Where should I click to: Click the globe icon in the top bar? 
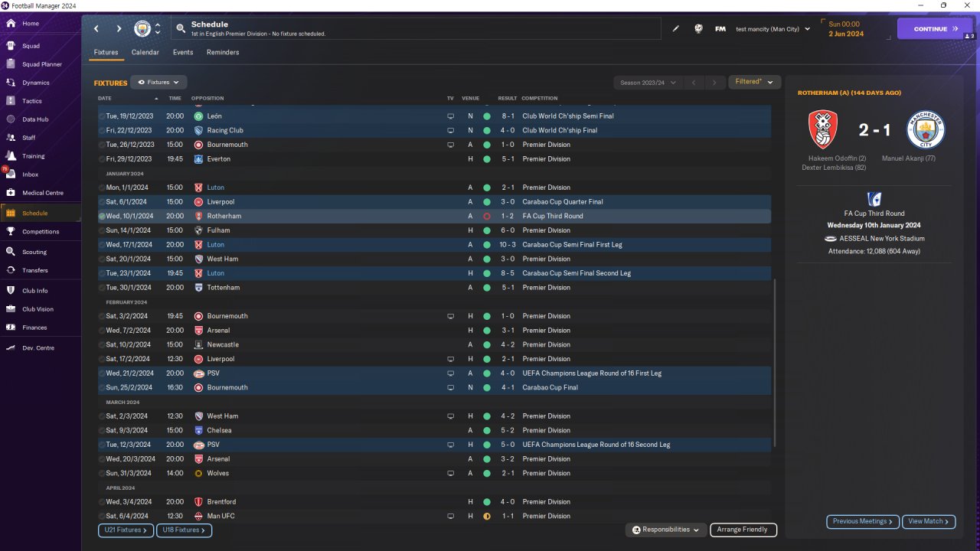pos(698,29)
